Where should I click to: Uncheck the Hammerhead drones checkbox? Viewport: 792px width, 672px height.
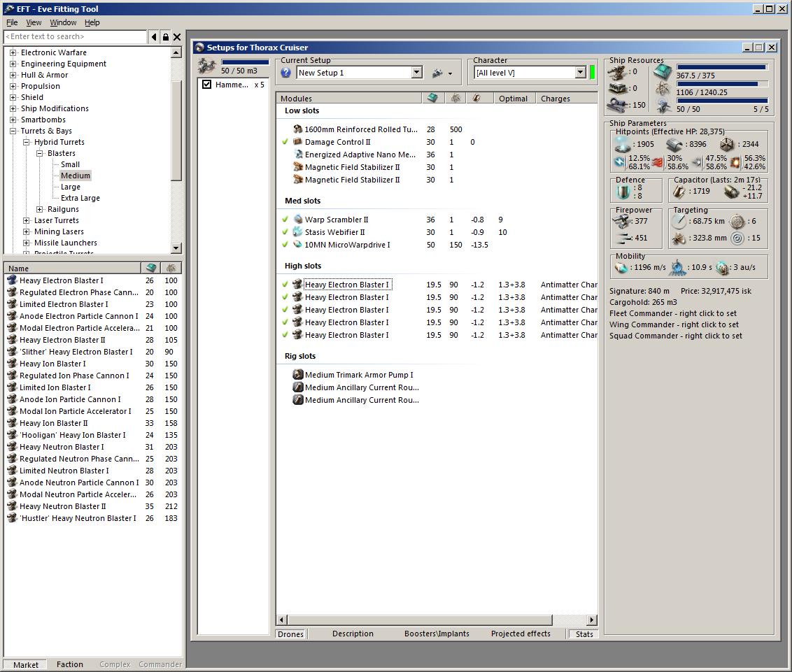tap(206, 85)
